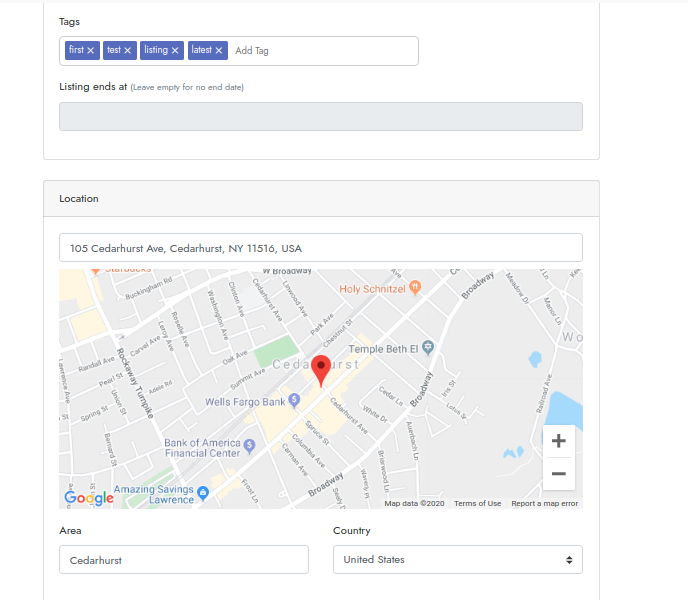The height and width of the screenshot is (600, 688).
Task: Click the Area field with Cedarhurst
Action: click(x=184, y=560)
